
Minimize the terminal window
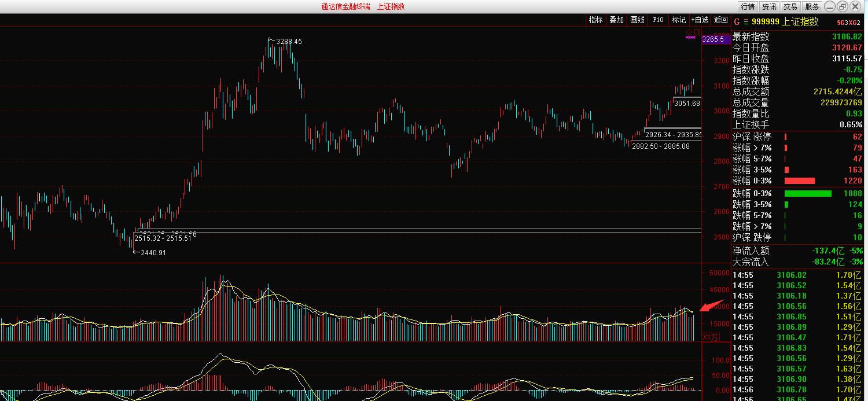coord(829,6)
